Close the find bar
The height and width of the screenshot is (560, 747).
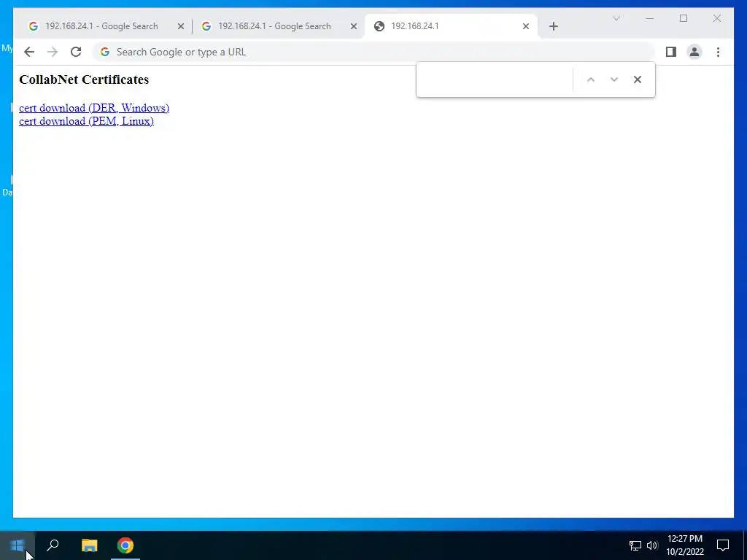click(638, 79)
